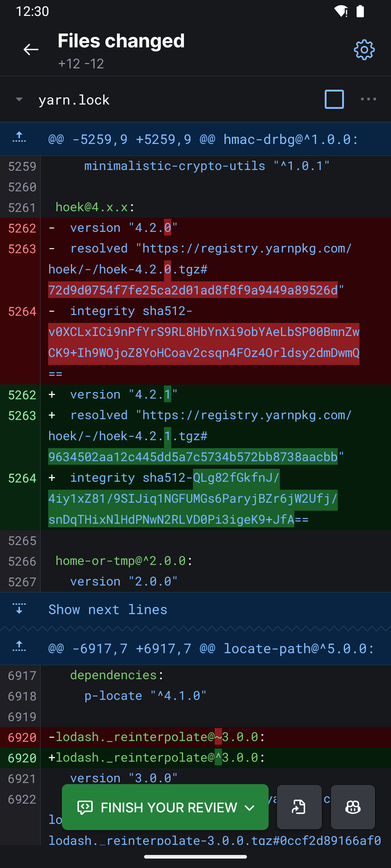Mark yarn.lock as viewed checkbox
Image resolution: width=391 pixels, height=868 pixels.
(334, 99)
